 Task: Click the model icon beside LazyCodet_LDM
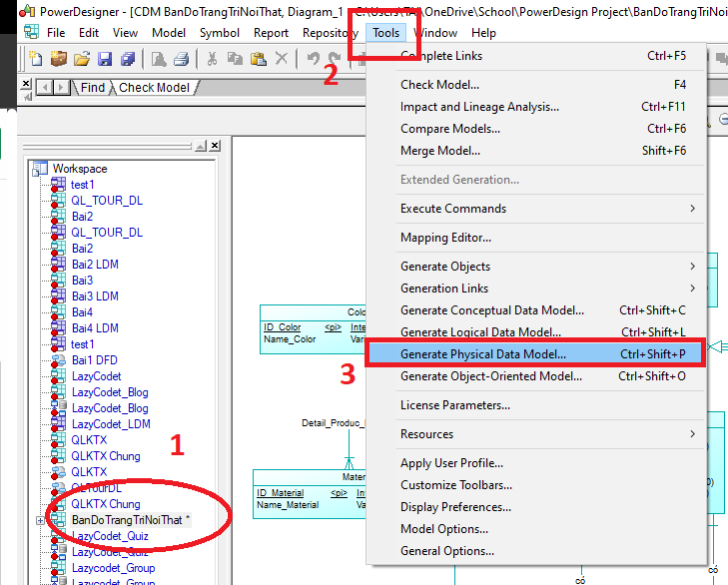pos(58,424)
